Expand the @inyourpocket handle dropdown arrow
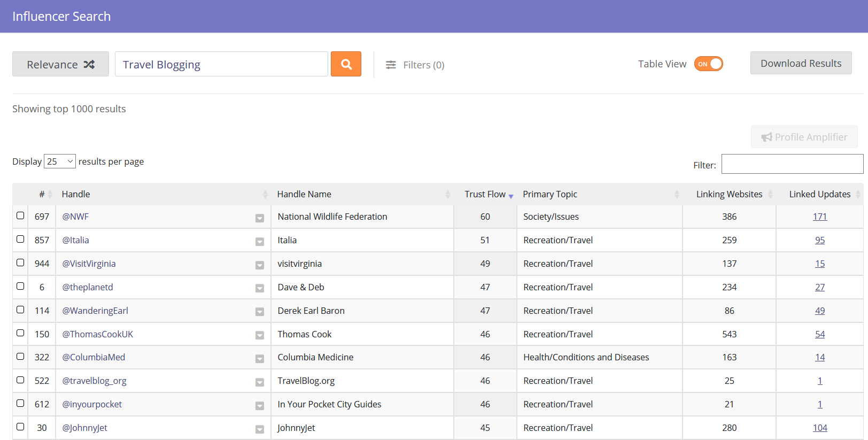Viewport: 868px width, 440px height. 260,406
